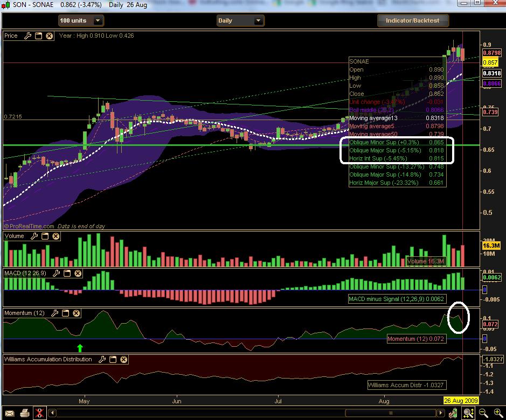506x420 pixels.
Task: Close the Momentum indicator panel
Action: (76, 313)
